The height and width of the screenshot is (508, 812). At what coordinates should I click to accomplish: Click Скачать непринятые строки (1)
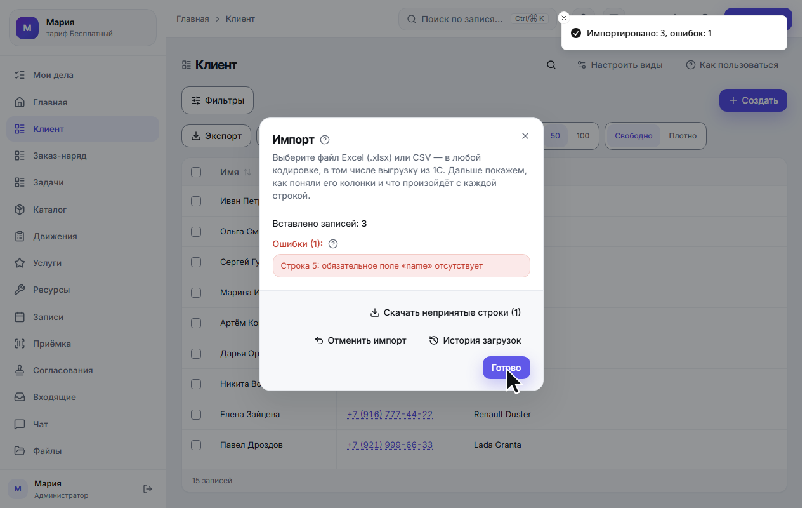445,312
